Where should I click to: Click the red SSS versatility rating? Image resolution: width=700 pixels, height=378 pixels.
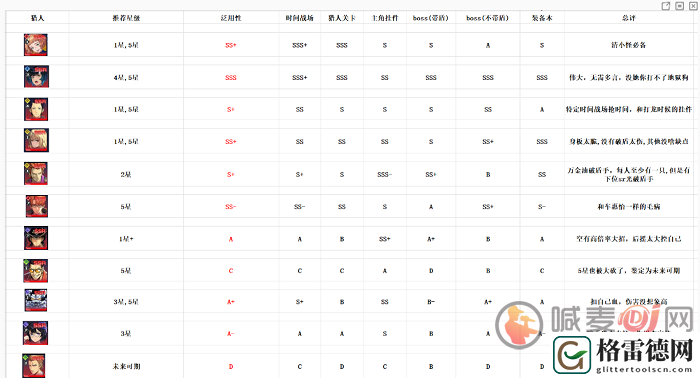tap(231, 78)
